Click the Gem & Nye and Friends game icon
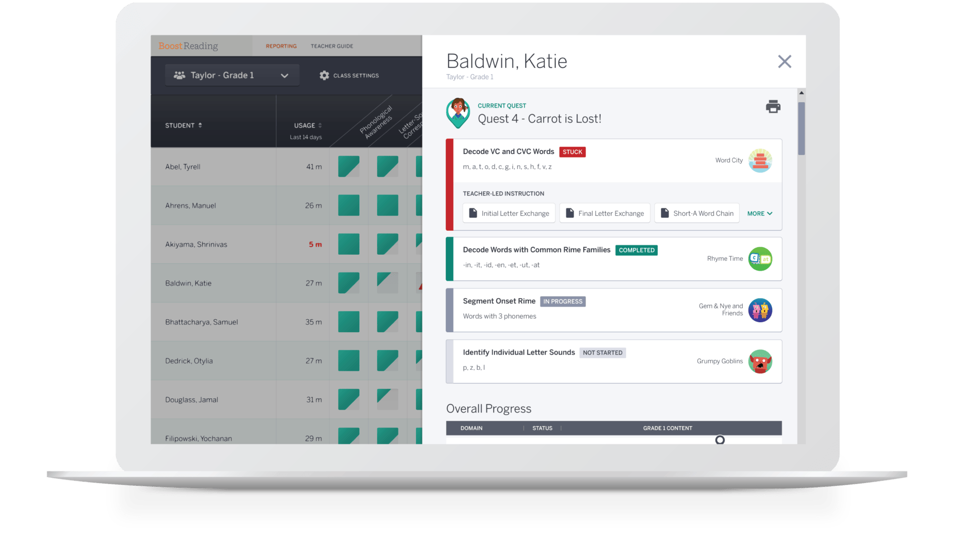The width and height of the screenshot is (954, 560). click(x=761, y=309)
